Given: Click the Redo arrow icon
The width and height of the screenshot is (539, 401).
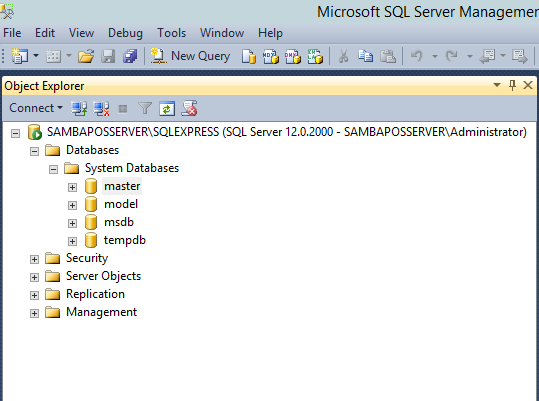Looking at the screenshot, I should (451, 56).
